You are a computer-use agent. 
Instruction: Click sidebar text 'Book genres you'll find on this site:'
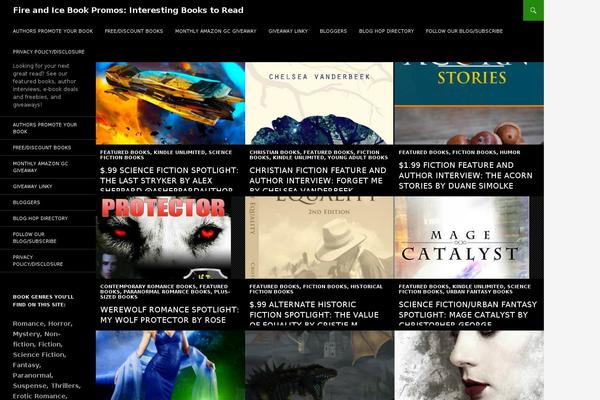[43, 301]
